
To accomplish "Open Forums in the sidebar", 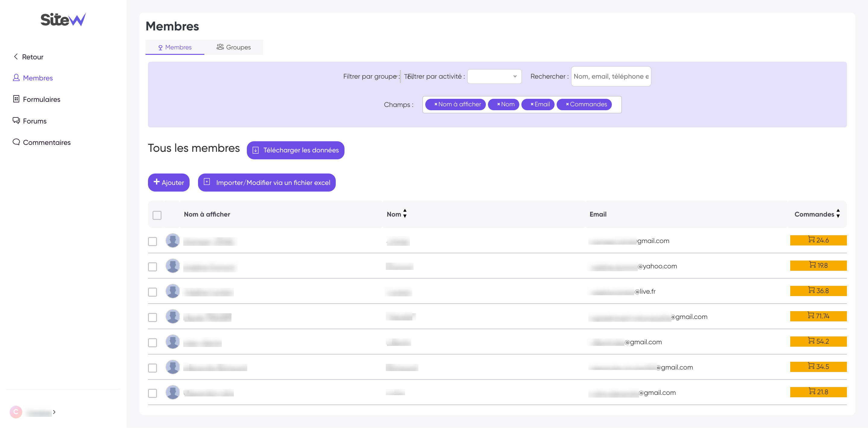I will pyautogui.click(x=30, y=121).
